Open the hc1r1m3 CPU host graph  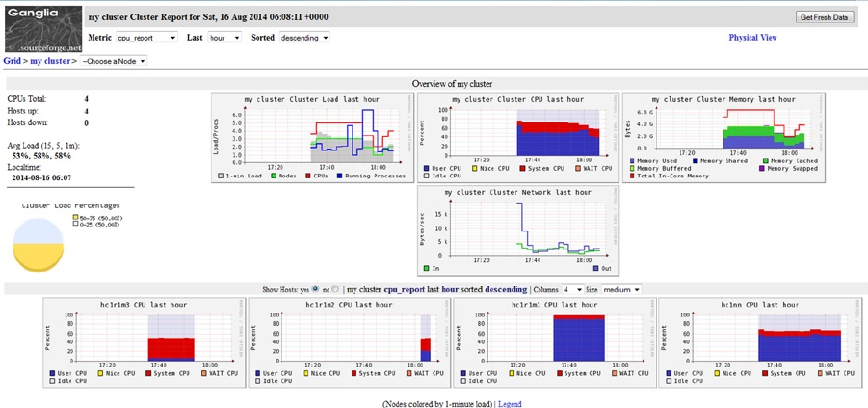(x=144, y=342)
